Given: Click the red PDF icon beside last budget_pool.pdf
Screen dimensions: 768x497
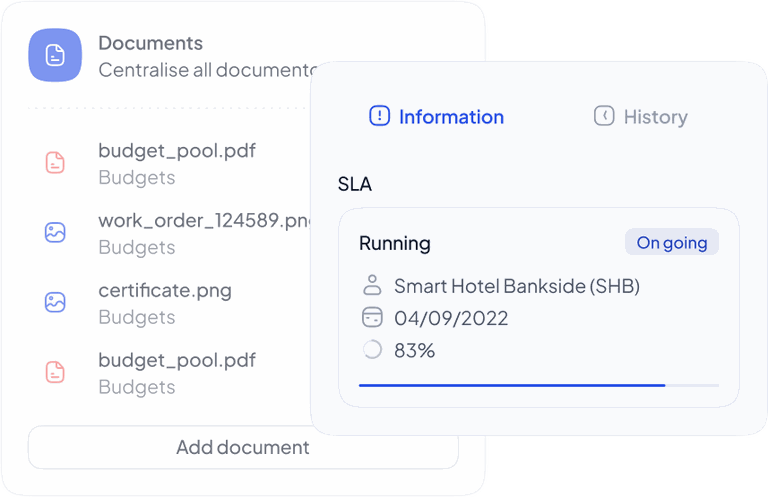Looking at the screenshot, I should [55, 373].
